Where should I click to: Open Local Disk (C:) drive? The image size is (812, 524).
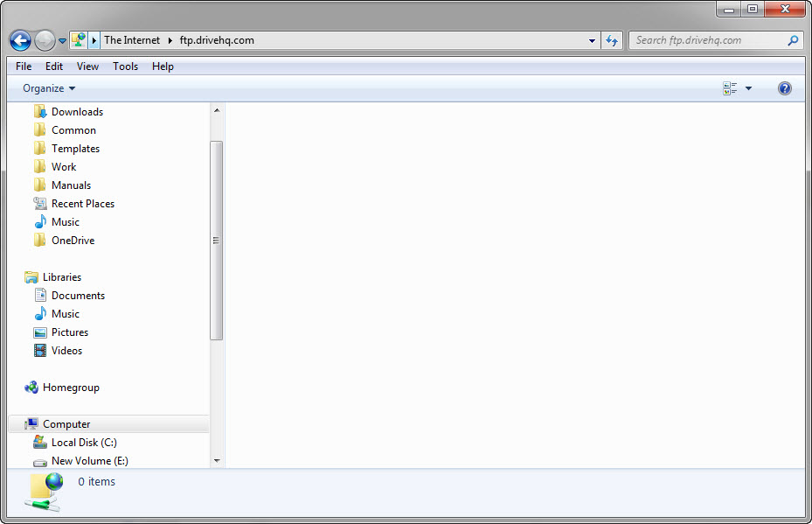[x=83, y=443]
